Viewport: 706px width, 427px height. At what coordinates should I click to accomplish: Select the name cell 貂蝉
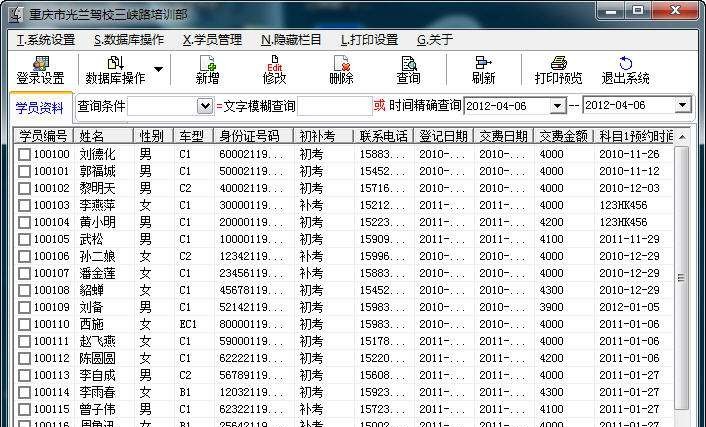[x=92, y=291]
